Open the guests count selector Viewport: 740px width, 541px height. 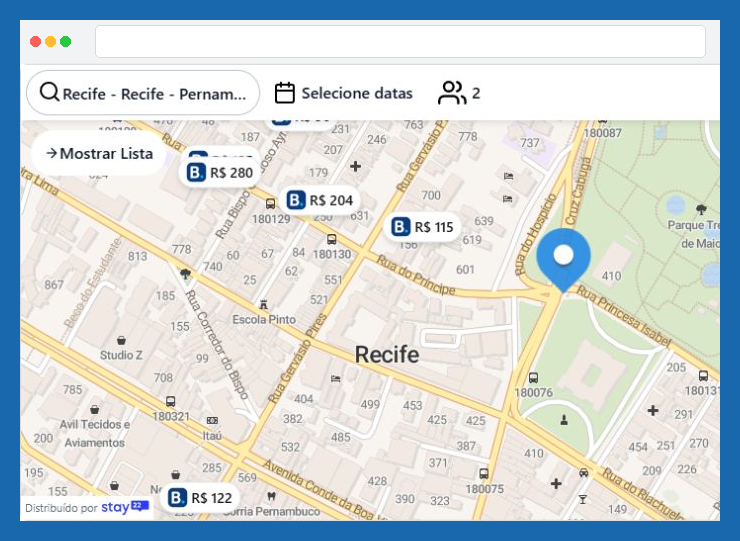459,93
